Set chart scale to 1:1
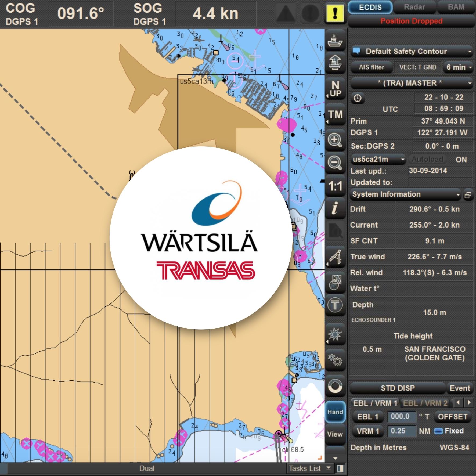This screenshot has width=476, height=476. click(335, 186)
